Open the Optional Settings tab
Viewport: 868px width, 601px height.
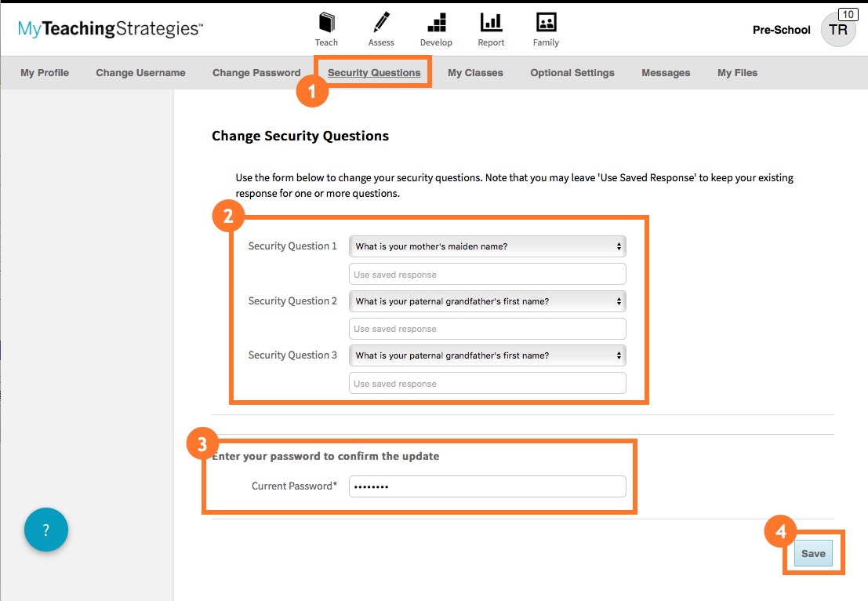coord(572,72)
